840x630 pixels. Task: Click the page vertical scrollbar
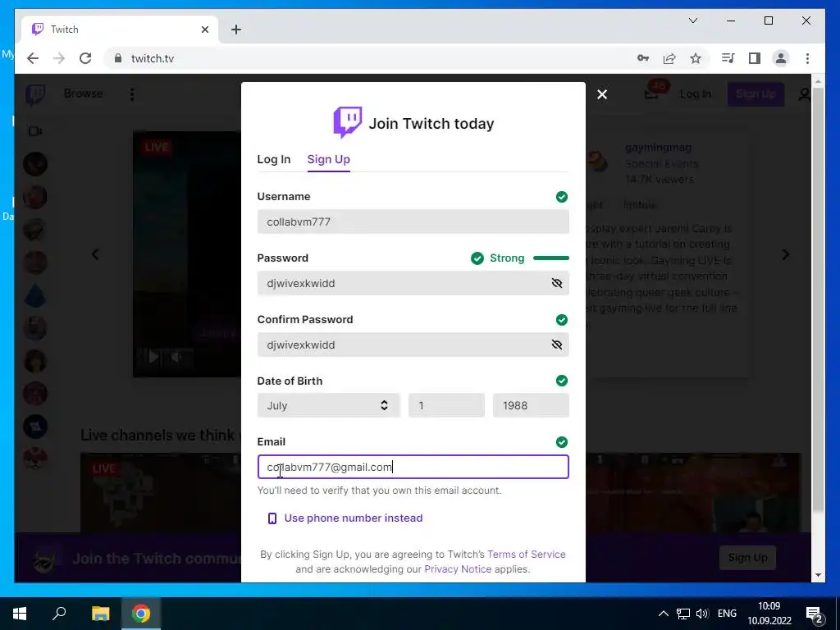pos(818,300)
